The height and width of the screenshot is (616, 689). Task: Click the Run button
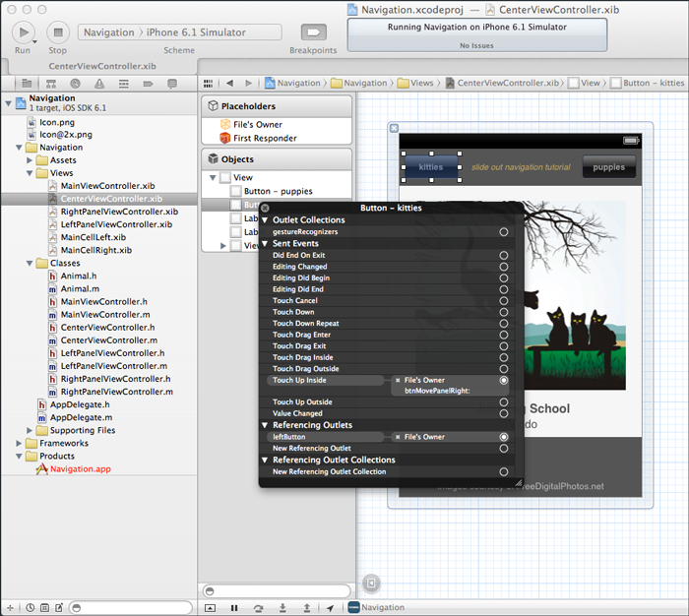[24, 32]
